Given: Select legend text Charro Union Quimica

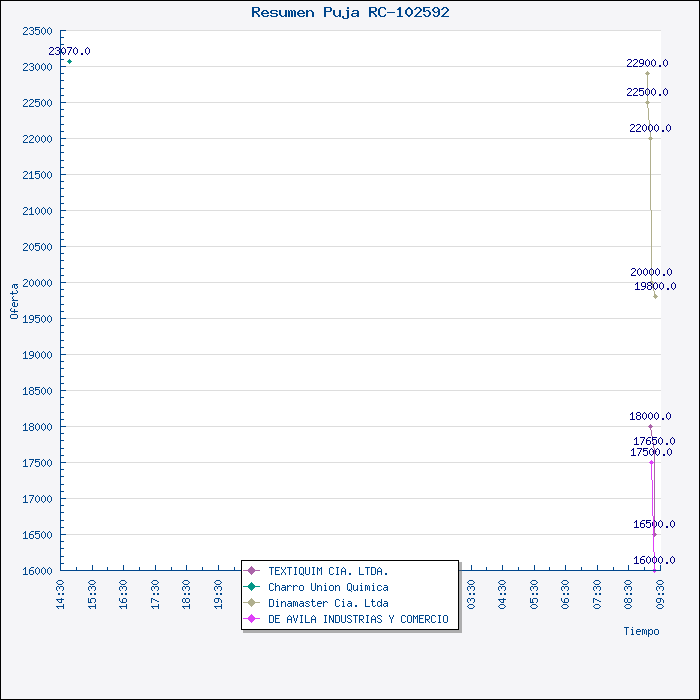Looking at the screenshot, I should click(328, 587).
